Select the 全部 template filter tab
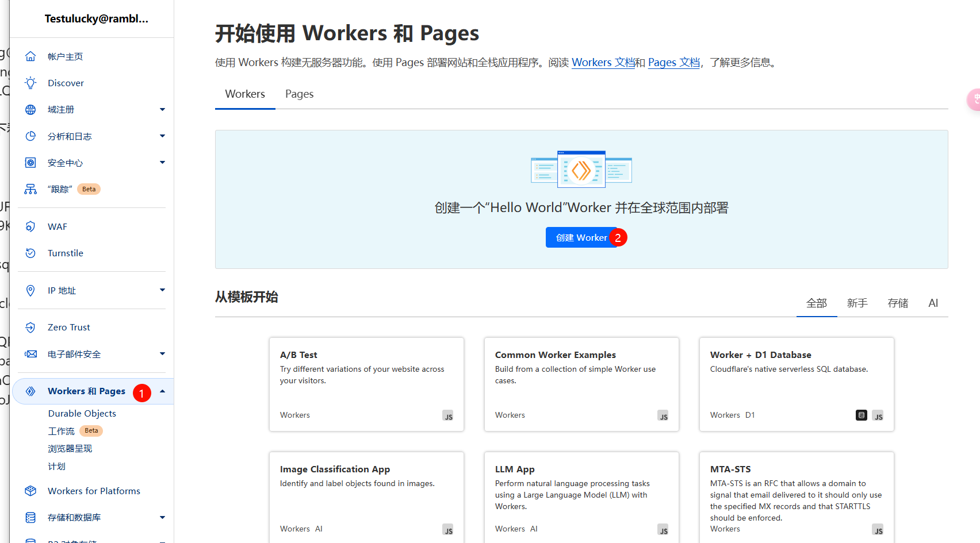The height and width of the screenshot is (543, 980). pos(817,303)
